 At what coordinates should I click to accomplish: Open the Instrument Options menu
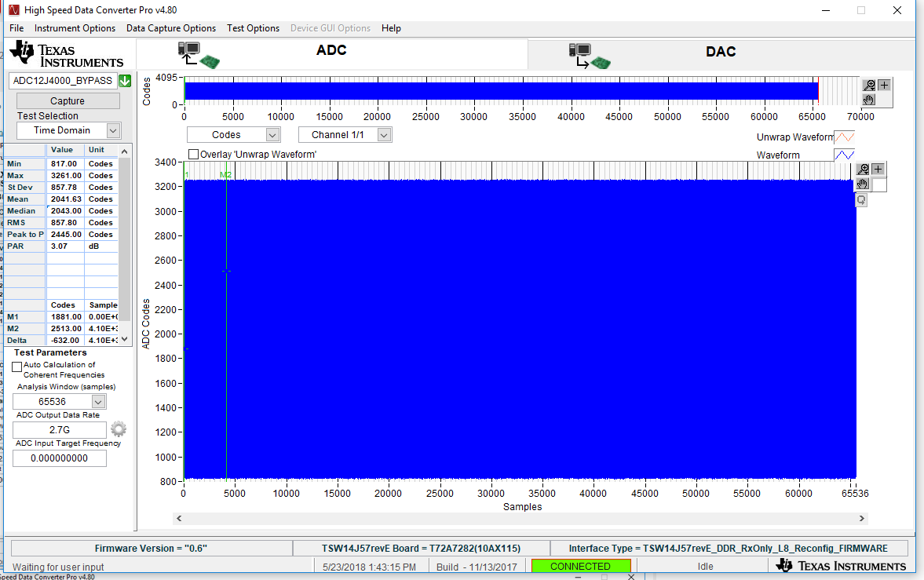pos(75,28)
